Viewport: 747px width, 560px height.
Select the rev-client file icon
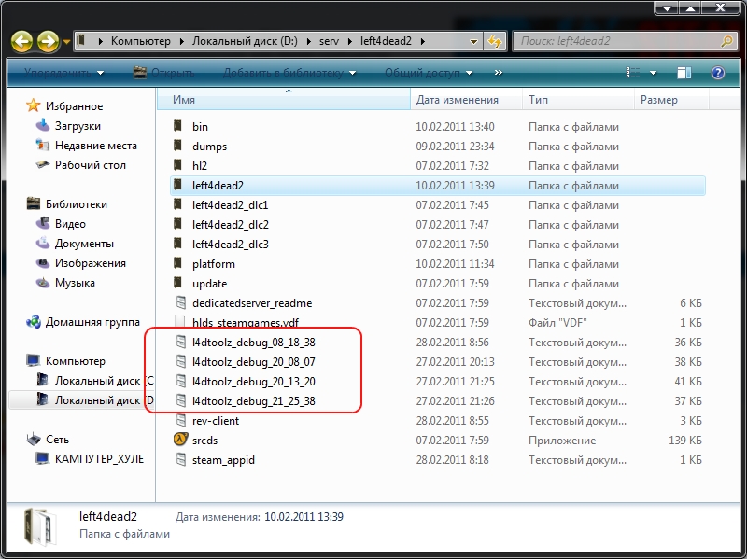pyautogui.click(x=180, y=420)
